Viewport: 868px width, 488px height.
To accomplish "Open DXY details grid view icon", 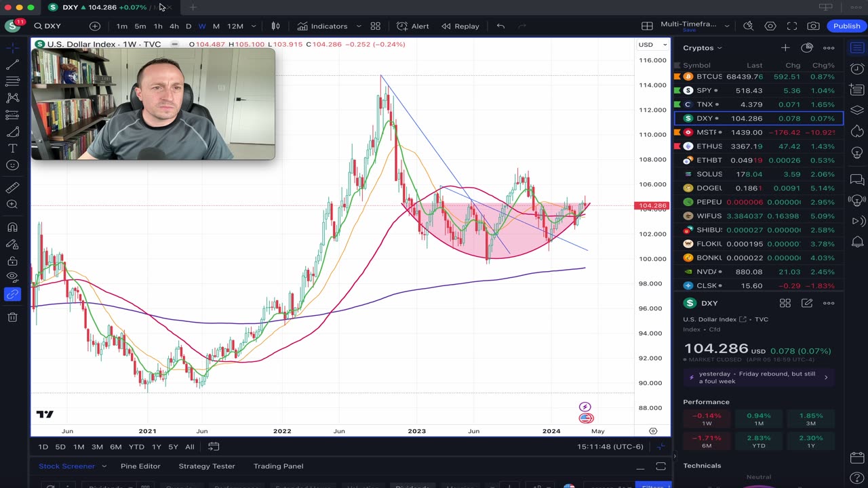I will pyautogui.click(x=785, y=303).
